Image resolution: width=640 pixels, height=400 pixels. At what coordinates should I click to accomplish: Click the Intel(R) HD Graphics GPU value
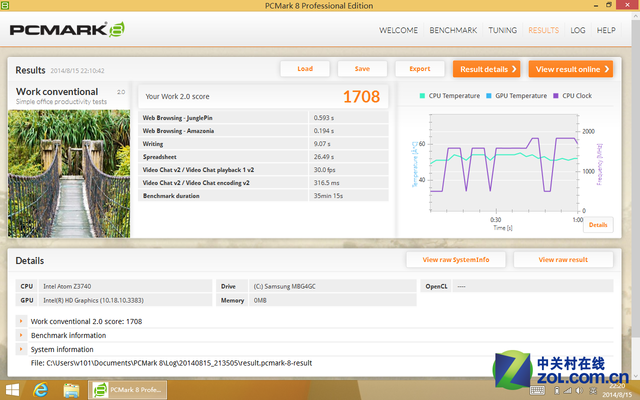(x=93, y=300)
